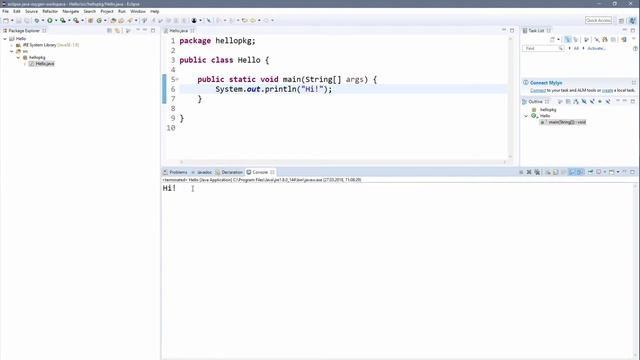Switch to the Javadoc tab
640x360 pixels.
point(202,172)
